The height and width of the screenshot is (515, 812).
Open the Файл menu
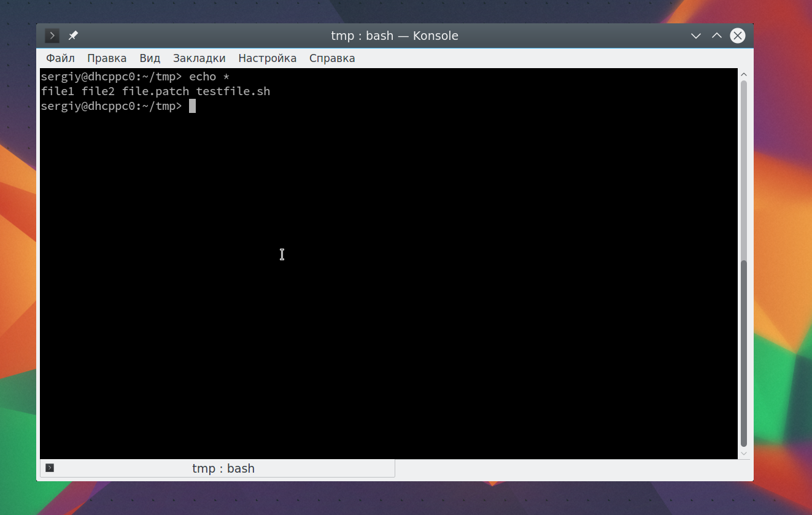coord(60,58)
